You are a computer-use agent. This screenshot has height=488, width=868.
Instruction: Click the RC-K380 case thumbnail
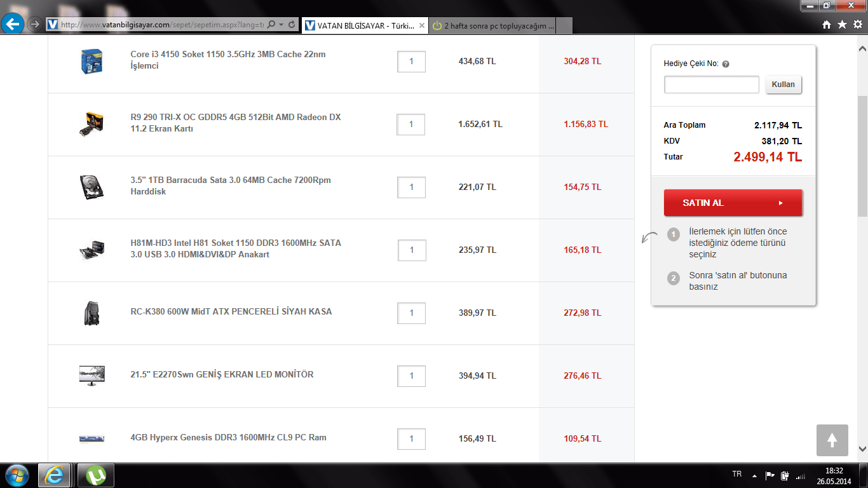(92, 313)
